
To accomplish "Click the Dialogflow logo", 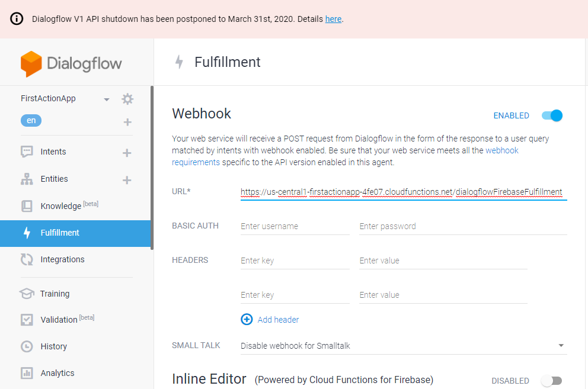I will click(x=71, y=64).
